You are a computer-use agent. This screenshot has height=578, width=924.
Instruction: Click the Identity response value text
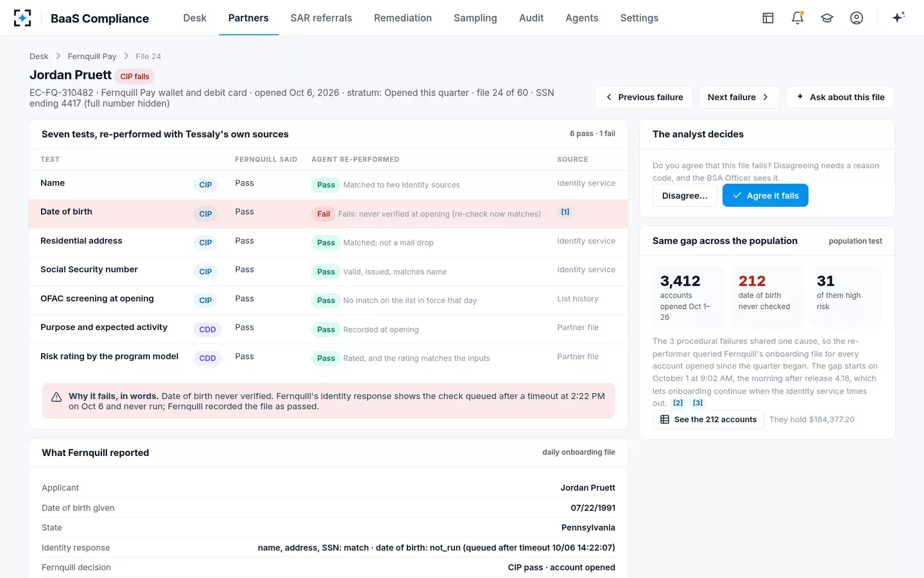pyautogui.click(x=436, y=548)
